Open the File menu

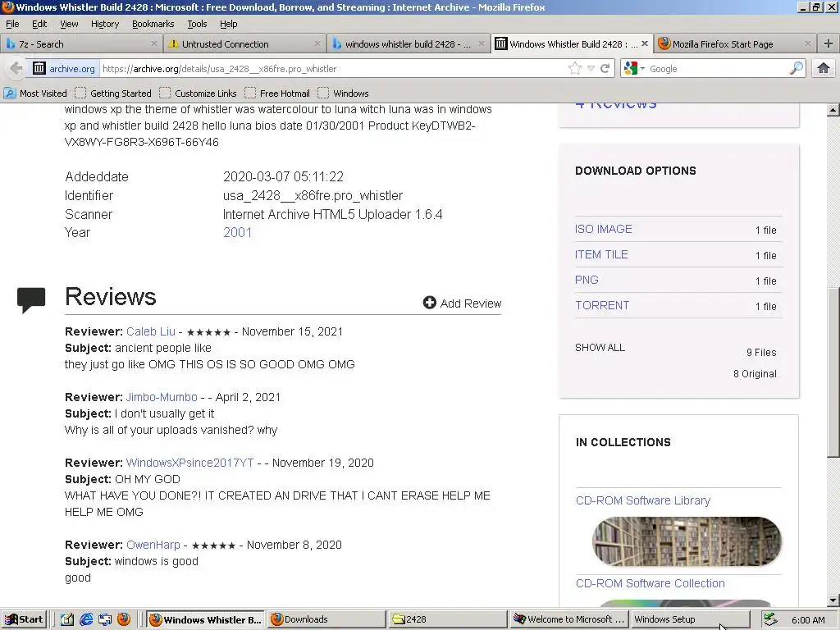point(12,24)
